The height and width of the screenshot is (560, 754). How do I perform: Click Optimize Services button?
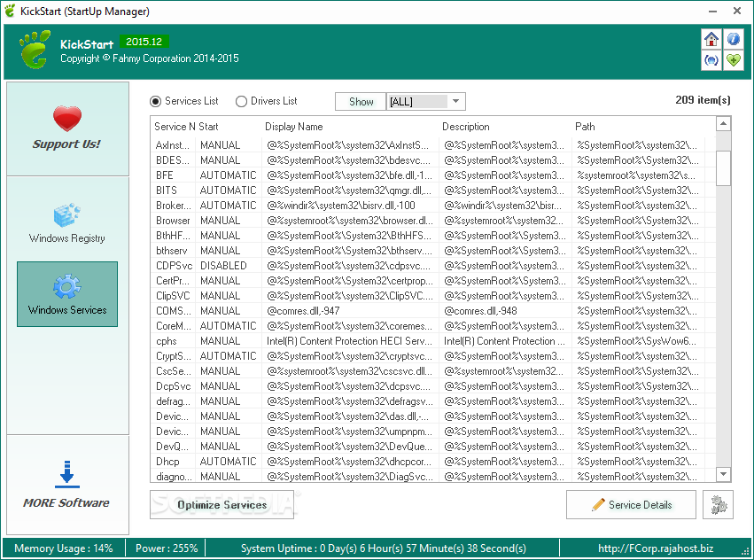click(222, 505)
